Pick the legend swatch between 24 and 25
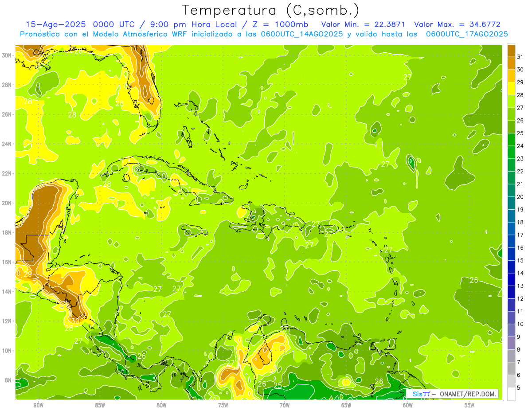 [x=511, y=140]
